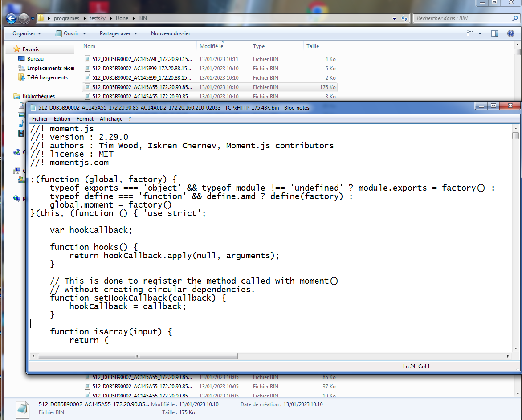The image size is (522, 420).
Task: Select Favoris star in navigation pane
Action: click(17, 49)
